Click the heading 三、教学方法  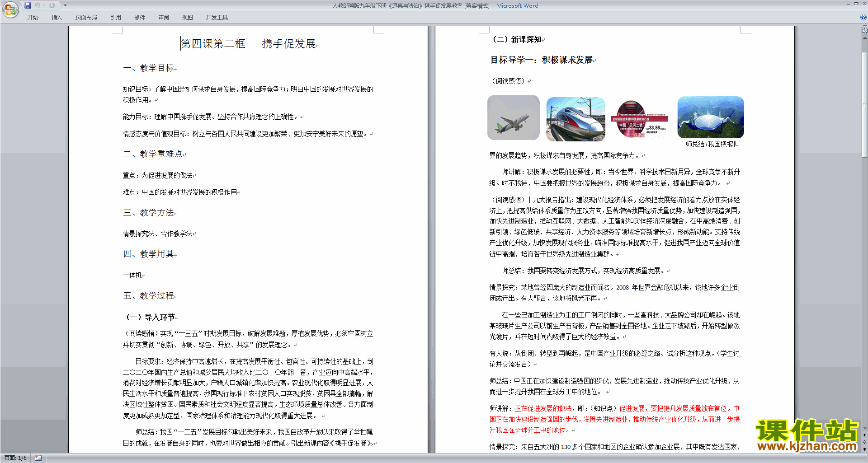coord(149,213)
